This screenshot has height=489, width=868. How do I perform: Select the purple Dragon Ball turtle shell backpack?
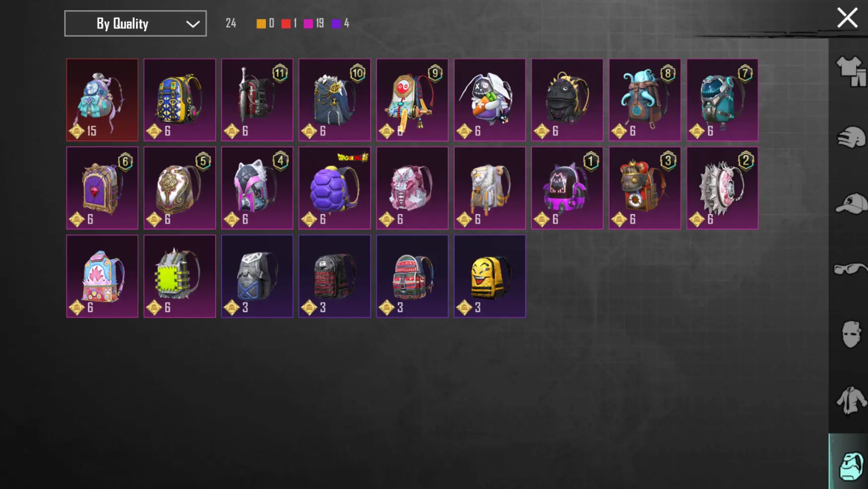[x=335, y=188]
